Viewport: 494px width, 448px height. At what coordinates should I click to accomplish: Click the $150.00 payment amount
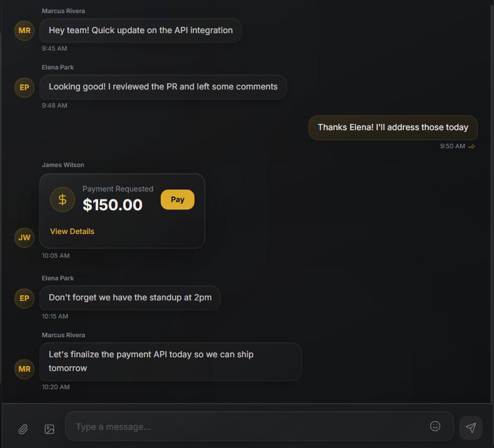113,205
